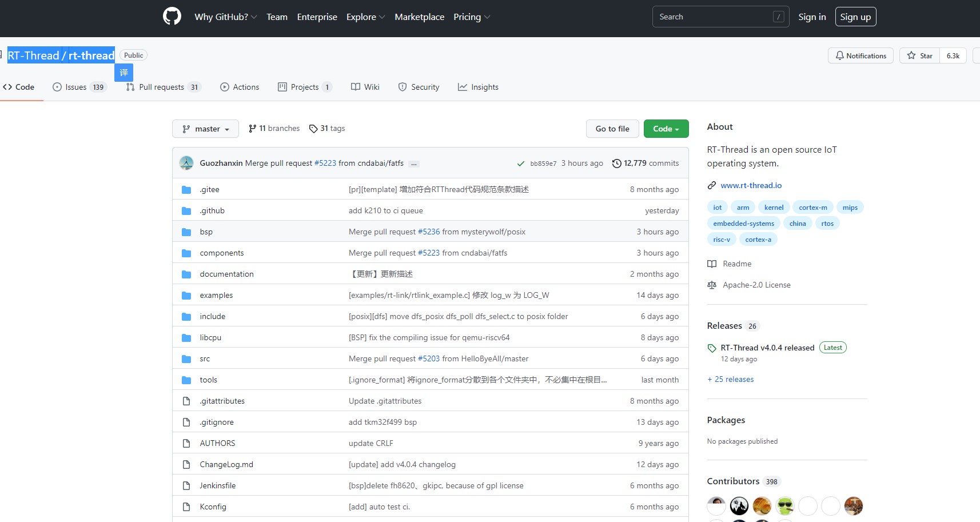980x522 pixels.
Task: Open the Insights tab
Action: (x=478, y=87)
